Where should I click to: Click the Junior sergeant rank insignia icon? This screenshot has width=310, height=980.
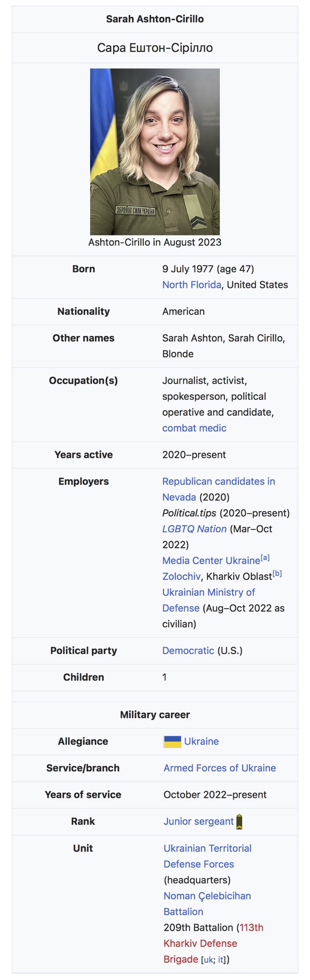point(240,822)
